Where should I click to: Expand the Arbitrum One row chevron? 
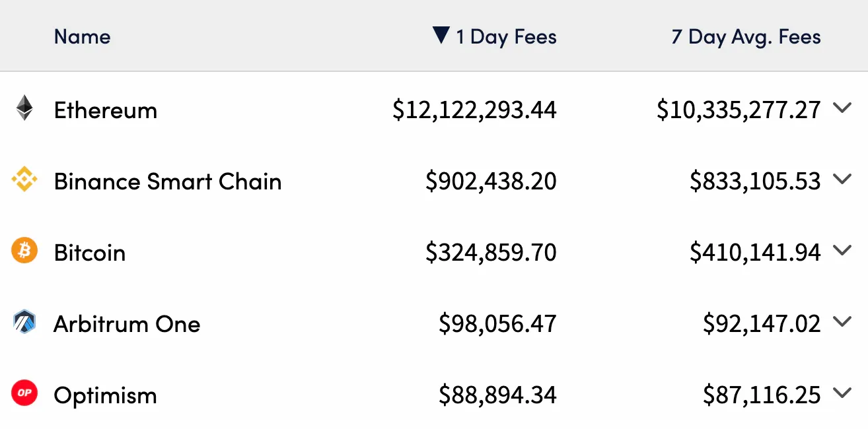tap(842, 322)
